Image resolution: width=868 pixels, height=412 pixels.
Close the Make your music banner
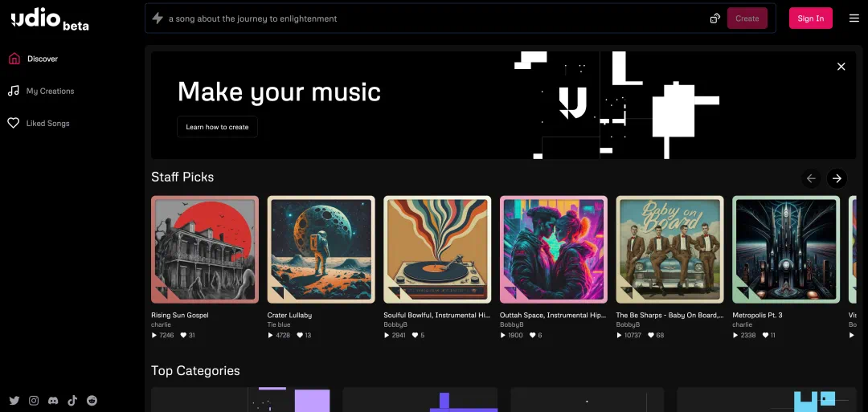[x=841, y=67]
